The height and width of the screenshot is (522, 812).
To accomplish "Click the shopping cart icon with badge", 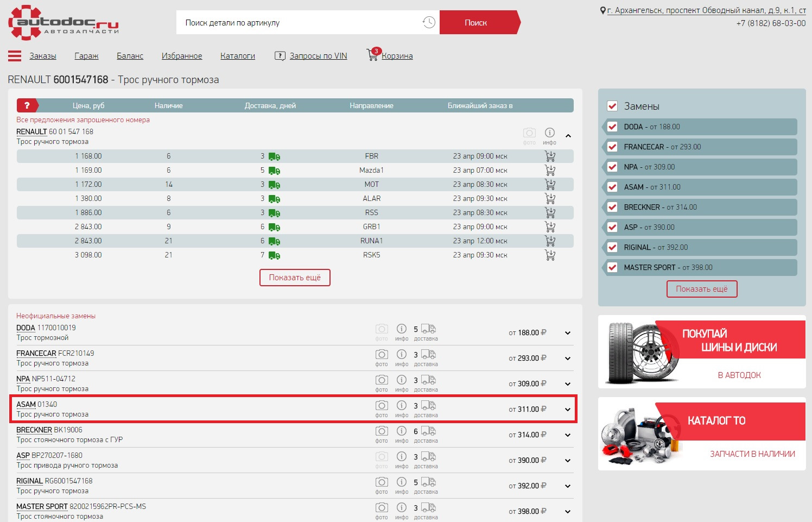I will tap(373, 54).
